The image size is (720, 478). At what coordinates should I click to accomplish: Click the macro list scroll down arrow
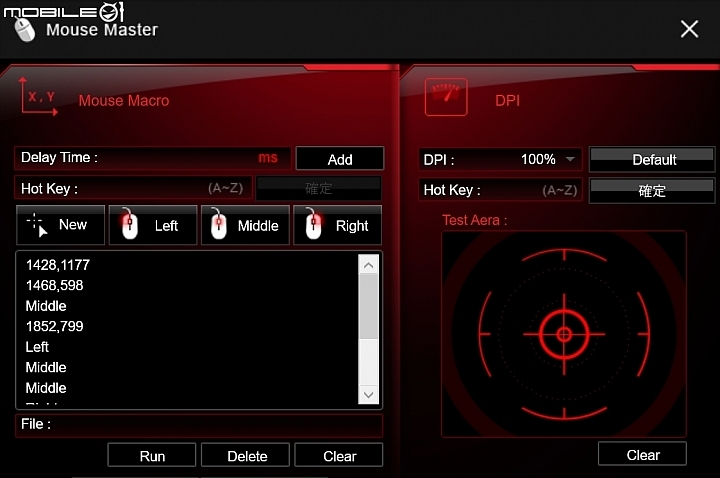tap(368, 395)
